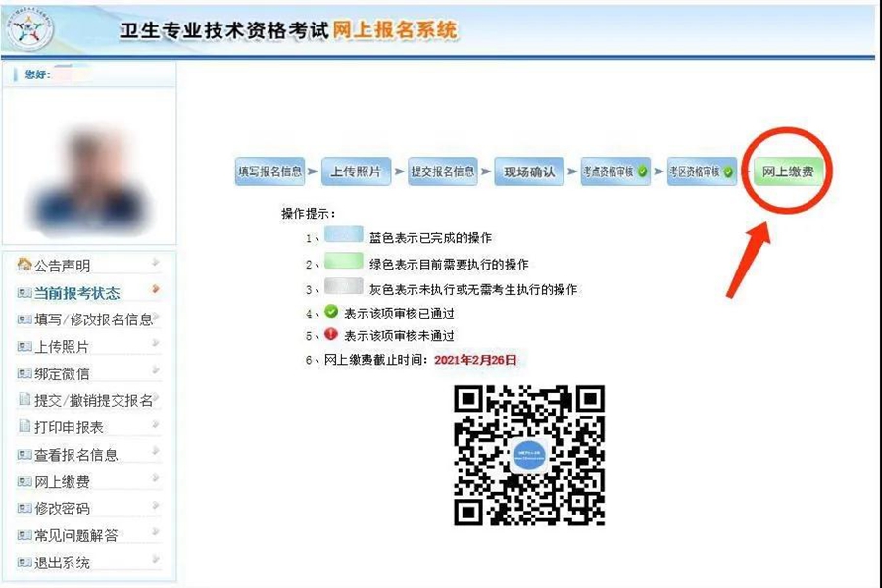Click the page icon beside 提交/撤销提交报名

tap(25, 400)
